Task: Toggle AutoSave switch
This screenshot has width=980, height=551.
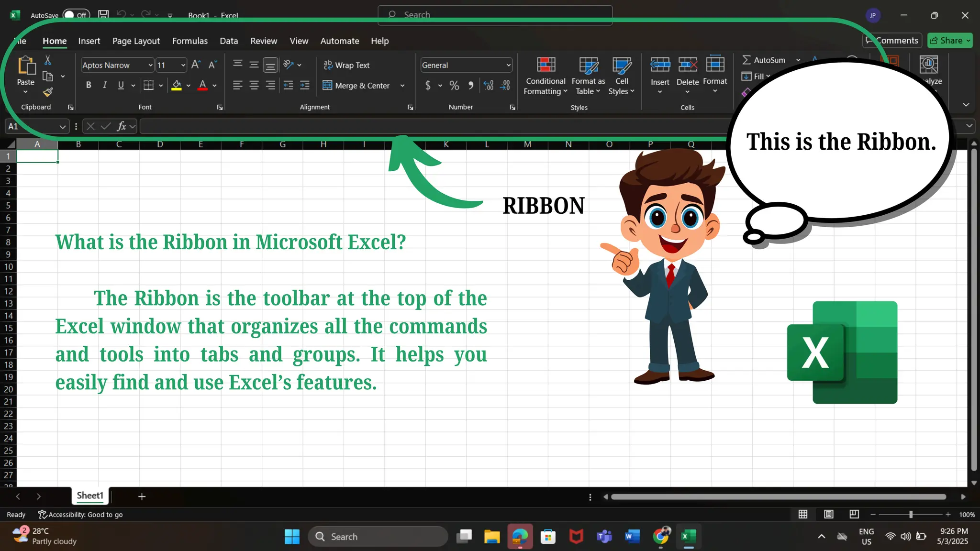Action: (x=76, y=15)
